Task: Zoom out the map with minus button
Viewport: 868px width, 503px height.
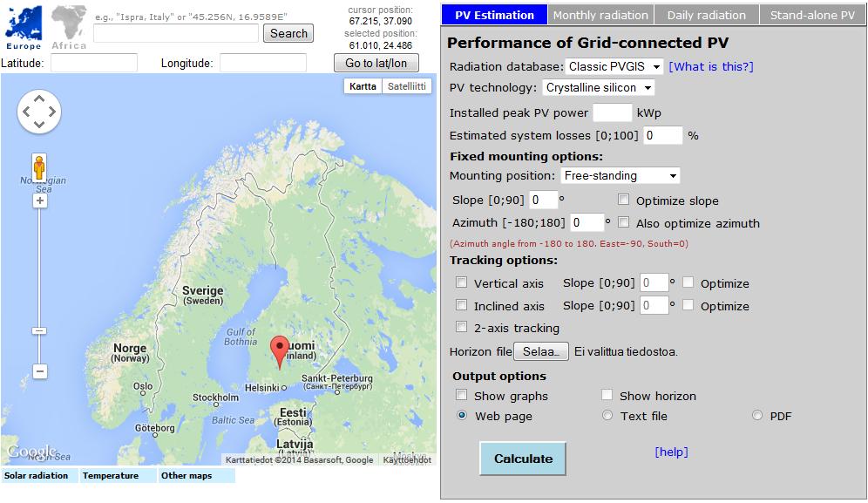Action: coord(39,371)
